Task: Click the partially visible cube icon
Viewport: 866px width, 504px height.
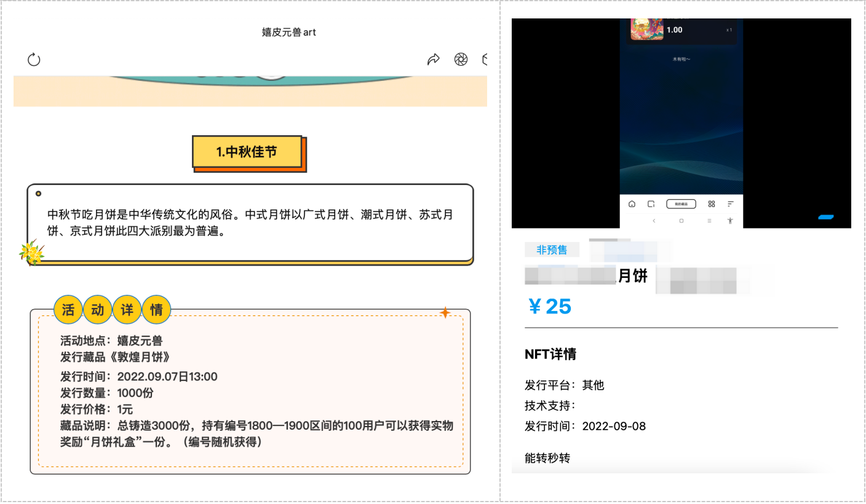Action: click(485, 59)
